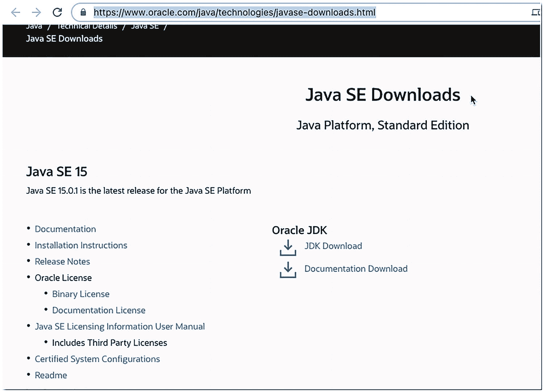Click Includes Third Party Licenses text
Image resolution: width=544 pixels, height=392 pixels.
(x=110, y=343)
